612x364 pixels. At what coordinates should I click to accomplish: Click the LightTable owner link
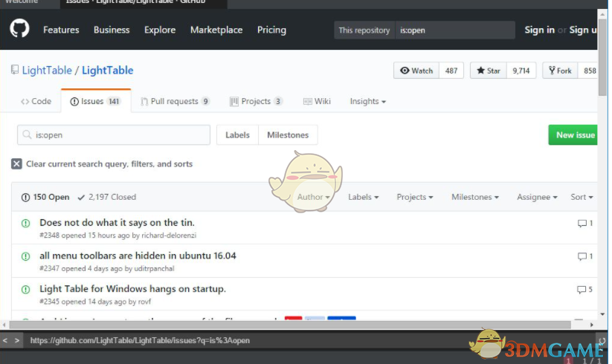click(47, 70)
